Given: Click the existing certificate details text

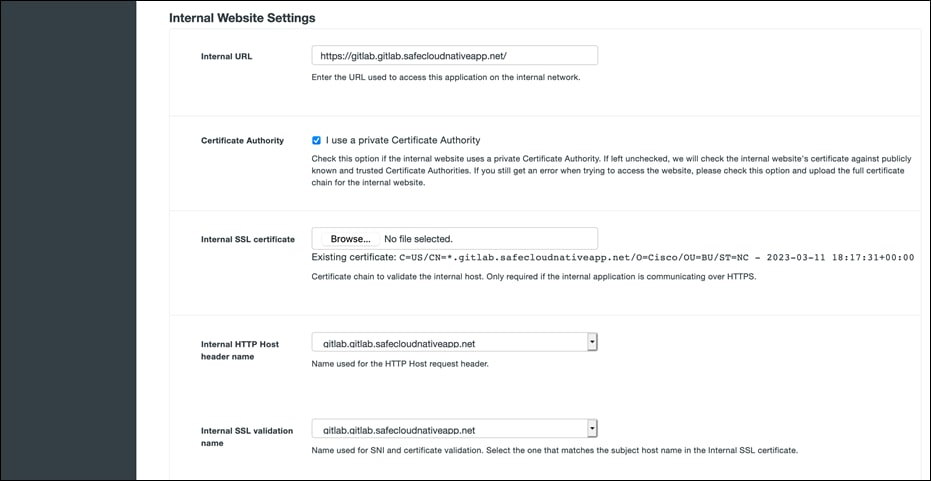Looking at the screenshot, I should tap(613, 257).
